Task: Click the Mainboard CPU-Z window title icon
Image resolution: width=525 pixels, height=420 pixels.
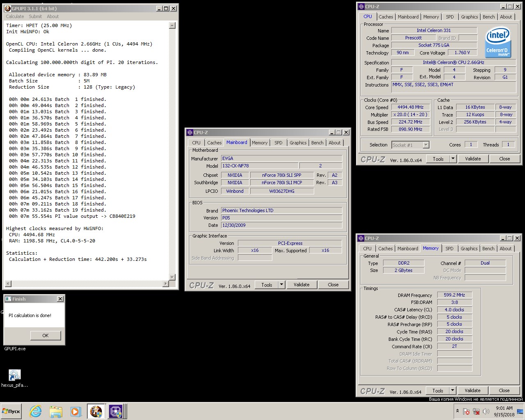Action: [x=190, y=132]
